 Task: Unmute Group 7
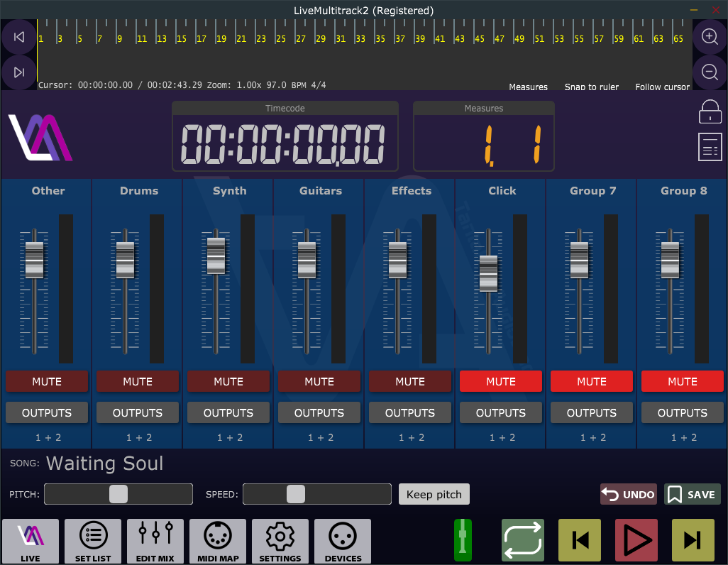point(592,381)
